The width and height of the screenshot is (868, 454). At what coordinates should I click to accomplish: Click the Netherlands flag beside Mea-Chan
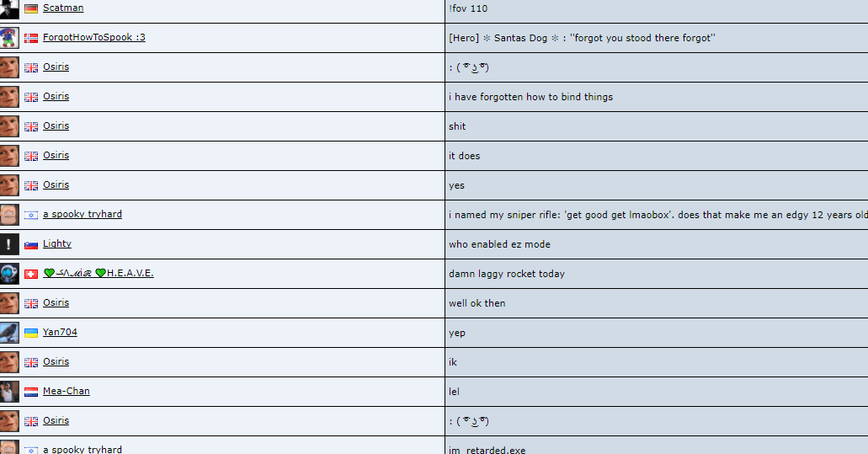(31, 392)
